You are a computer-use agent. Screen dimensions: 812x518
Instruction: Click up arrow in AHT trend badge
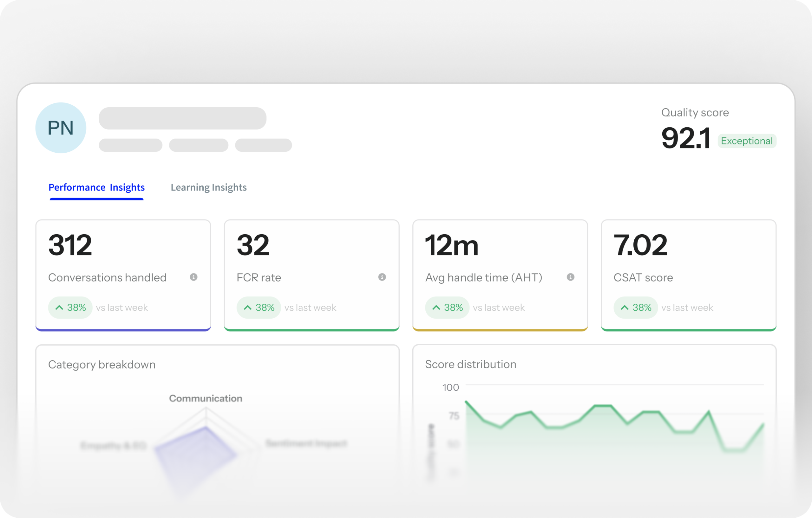(436, 308)
